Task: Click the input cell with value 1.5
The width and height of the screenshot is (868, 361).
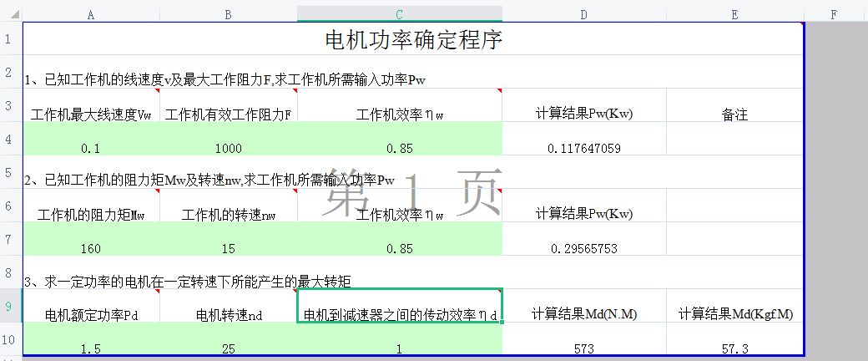Action: (91, 338)
